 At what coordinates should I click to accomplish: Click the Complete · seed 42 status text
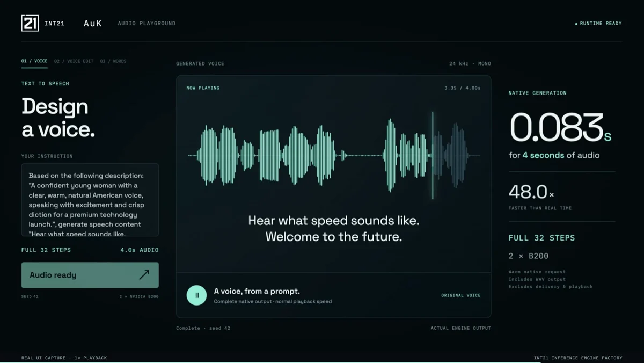point(203,328)
